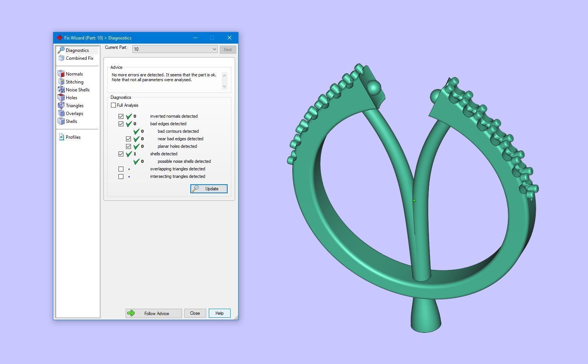Click 'bad contours detected' text
The height and width of the screenshot is (364, 588).
tap(178, 131)
